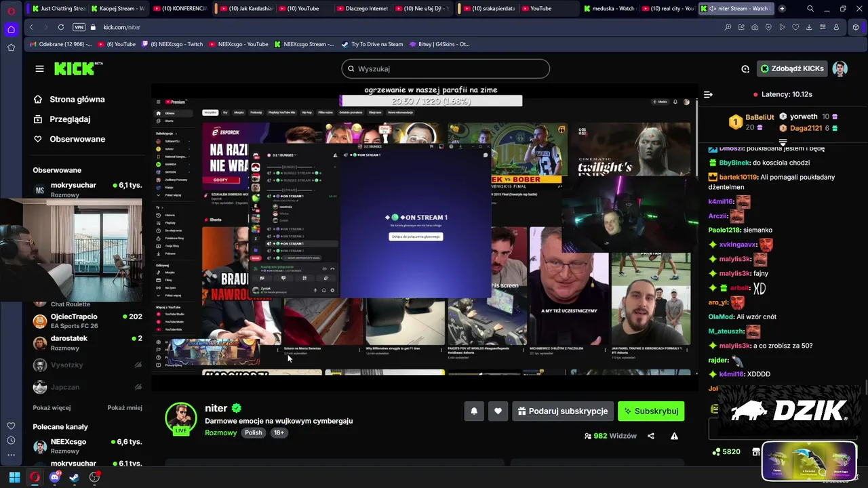Image resolution: width=868 pixels, height=488 pixels.
Task: Switch to Just Chatting Stream browser tab
Action: coord(59,8)
